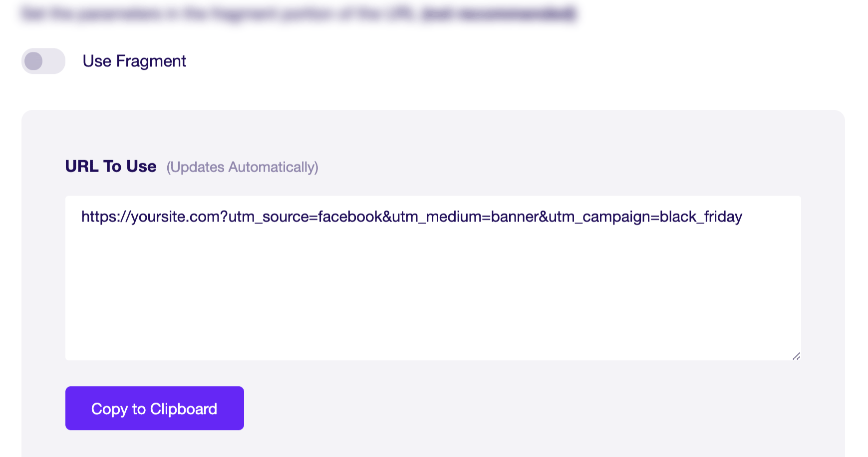The image size is (868, 457).
Task: Click the "Use Fragment" label text
Action: (x=134, y=61)
